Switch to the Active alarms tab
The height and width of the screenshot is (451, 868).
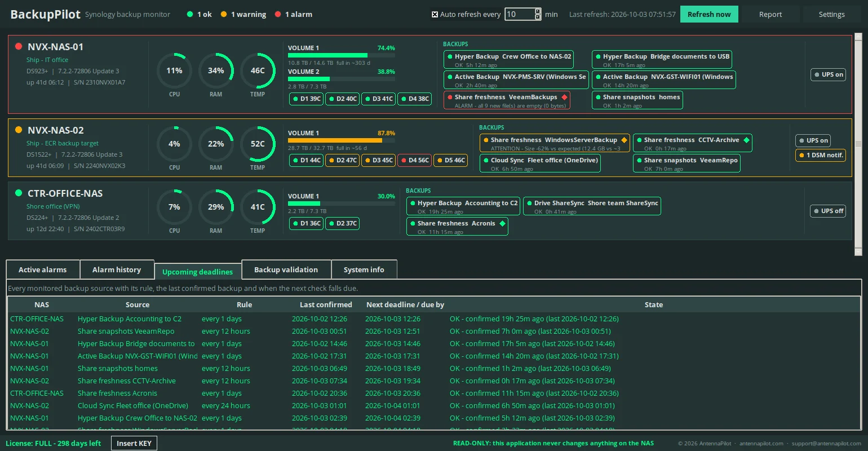[43, 269]
